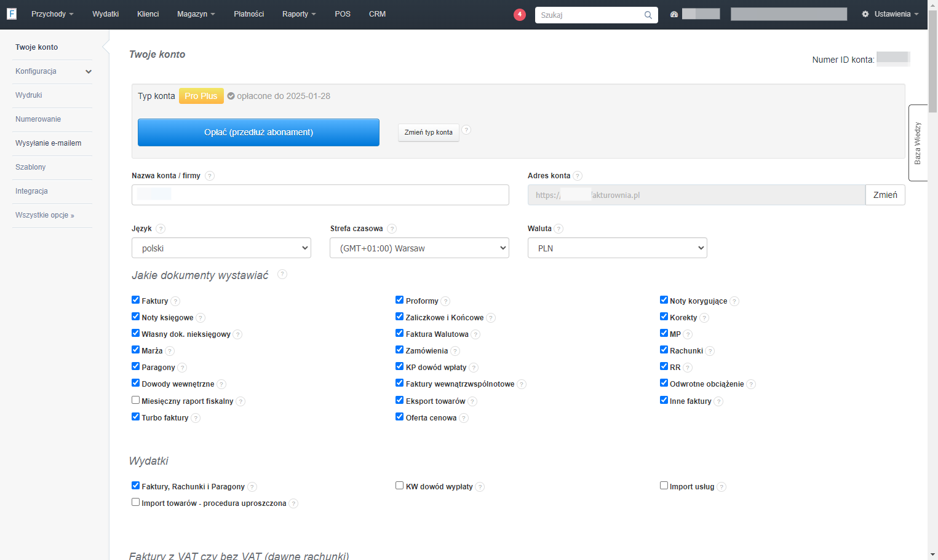Open the Język dropdown showing polski
The height and width of the screenshot is (560, 938).
point(221,248)
